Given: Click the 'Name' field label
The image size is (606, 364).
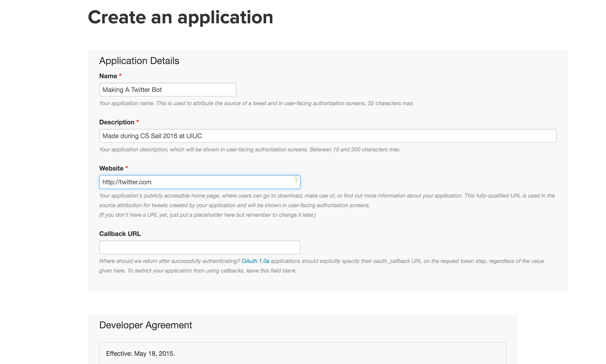Looking at the screenshot, I should point(108,76).
